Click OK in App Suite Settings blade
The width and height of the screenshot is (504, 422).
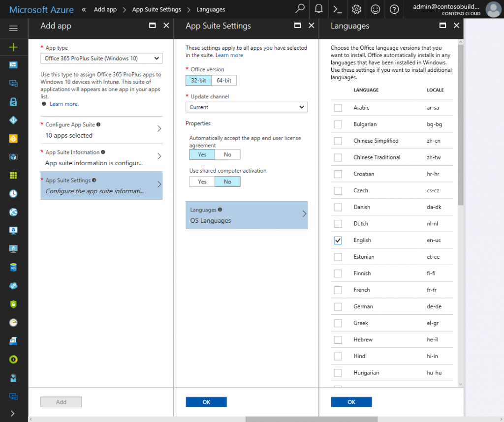coord(206,402)
